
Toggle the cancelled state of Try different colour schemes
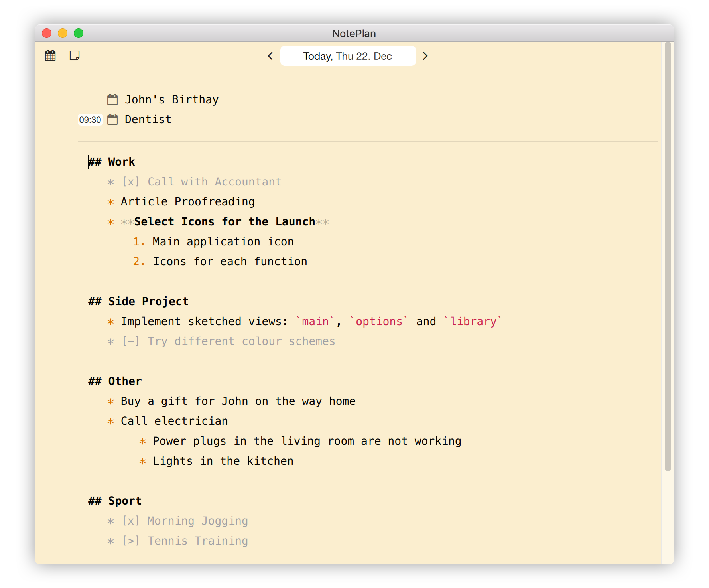130,341
